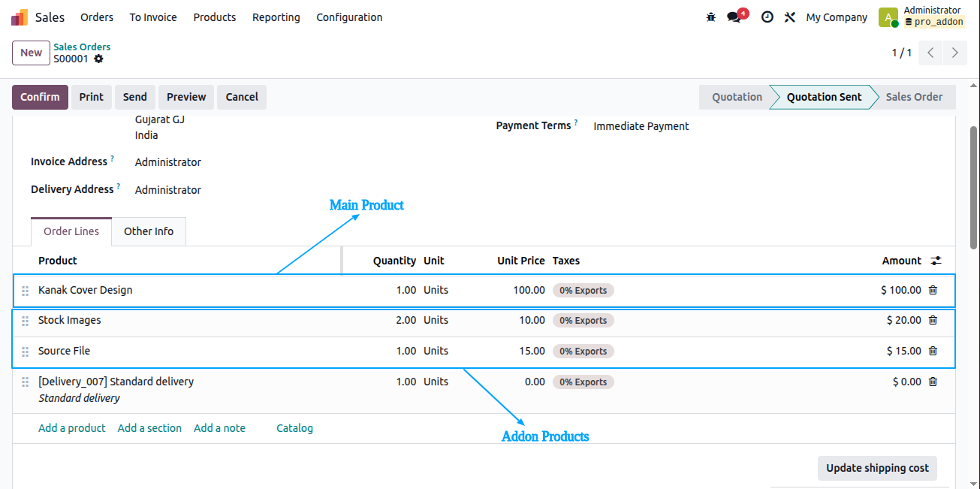Viewport: 980px width, 489px height.
Task: Open the debug bug icon
Action: click(711, 17)
